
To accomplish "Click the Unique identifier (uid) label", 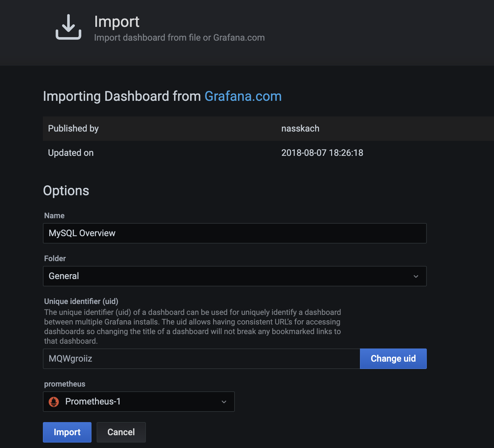I will point(81,301).
